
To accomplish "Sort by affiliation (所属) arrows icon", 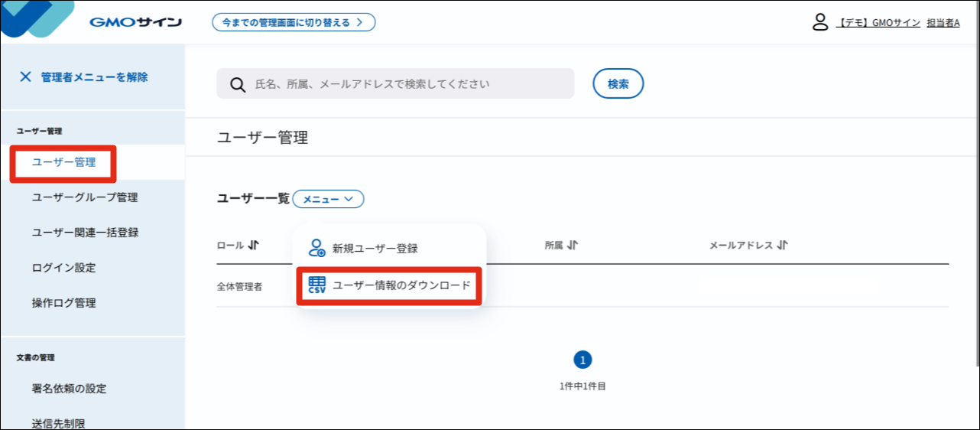I will coord(573,245).
